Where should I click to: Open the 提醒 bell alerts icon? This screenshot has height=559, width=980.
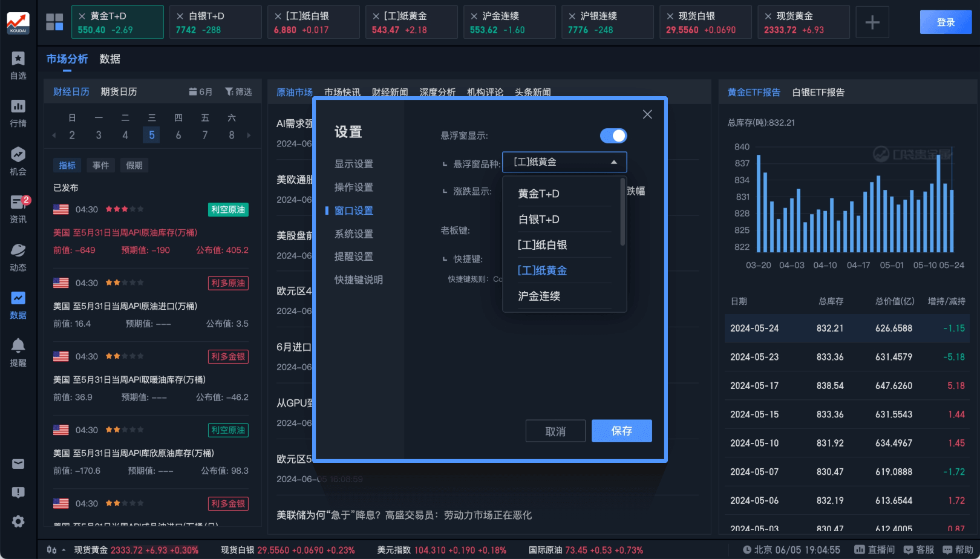pyautogui.click(x=18, y=352)
